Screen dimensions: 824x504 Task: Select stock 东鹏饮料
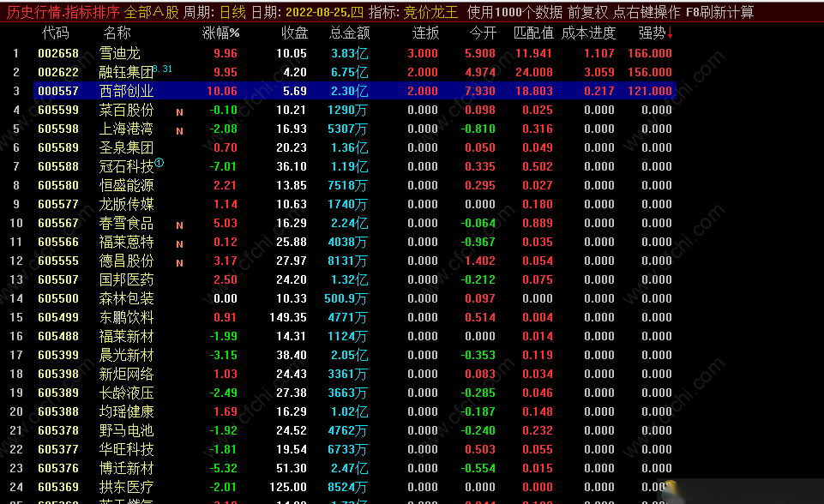[126, 317]
